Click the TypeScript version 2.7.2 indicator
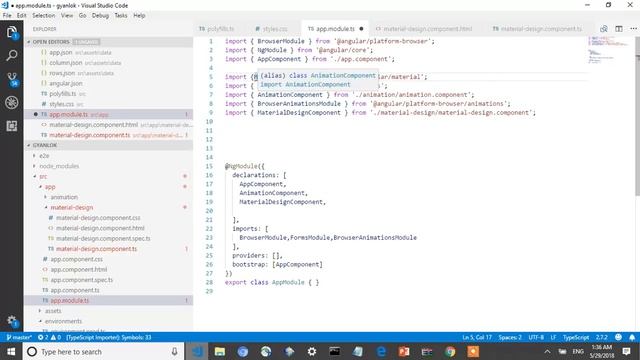Screen dimensions: 640x360 click(601, 337)
